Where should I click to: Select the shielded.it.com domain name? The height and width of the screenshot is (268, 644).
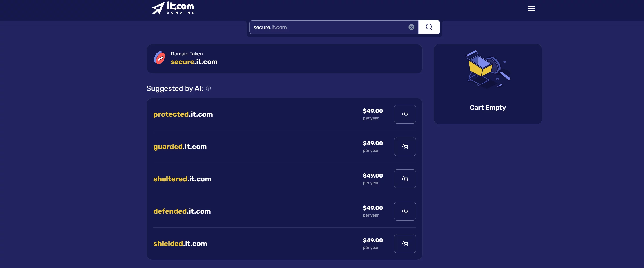click(180, 244)
